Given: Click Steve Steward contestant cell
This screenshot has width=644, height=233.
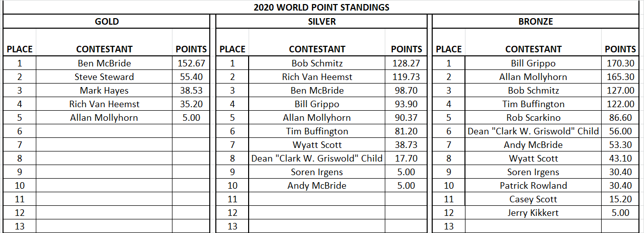Looking at the screenshot, I should [104, 77].
